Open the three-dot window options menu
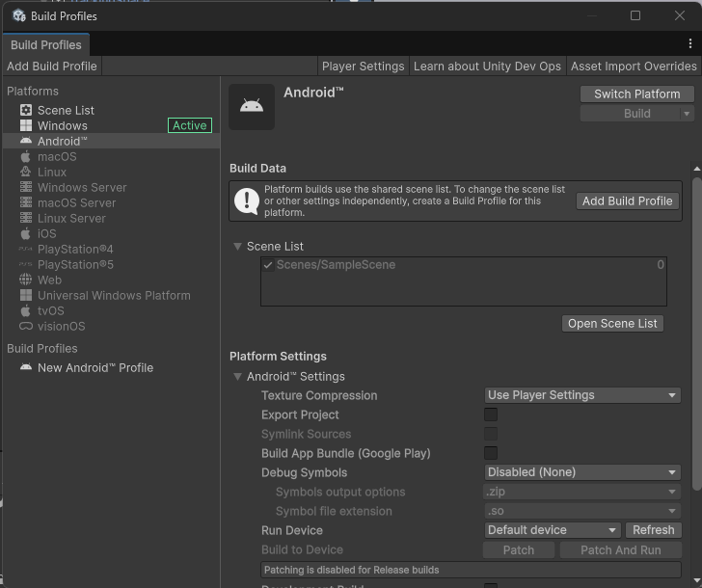 pyautogui.click(x=689, y=43)
